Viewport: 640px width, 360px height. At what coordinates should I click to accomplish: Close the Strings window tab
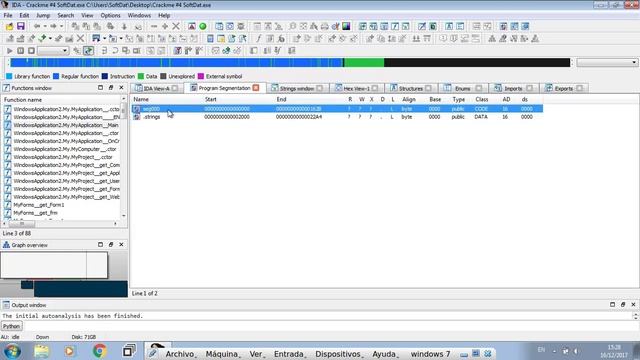pyautogui.click(x=320, y=88)
